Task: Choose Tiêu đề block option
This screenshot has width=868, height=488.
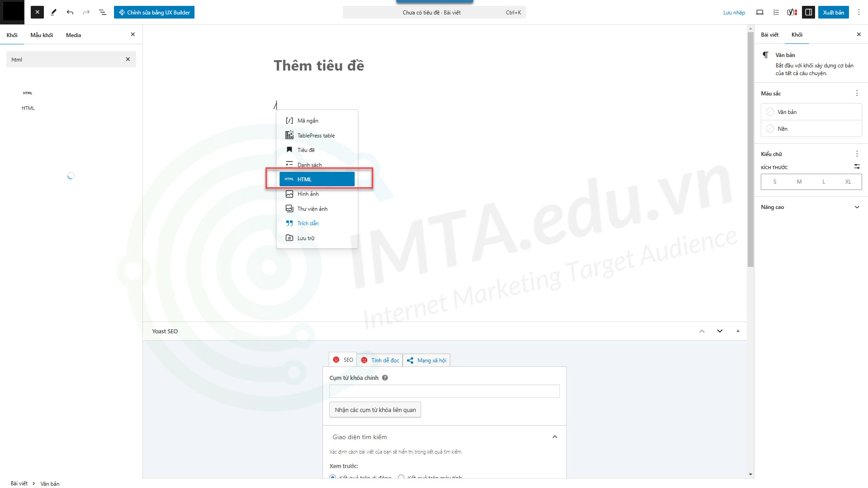Action: pos(317,150)
